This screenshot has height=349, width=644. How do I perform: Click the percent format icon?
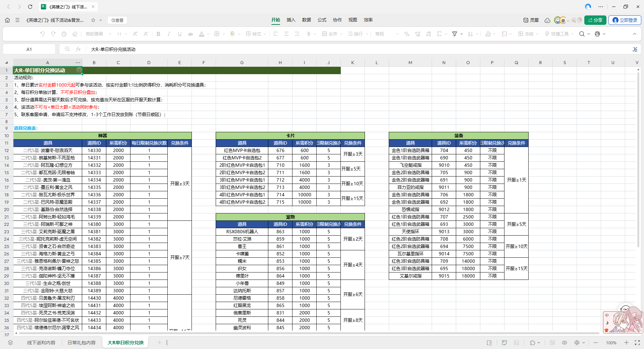coord(407,34)
